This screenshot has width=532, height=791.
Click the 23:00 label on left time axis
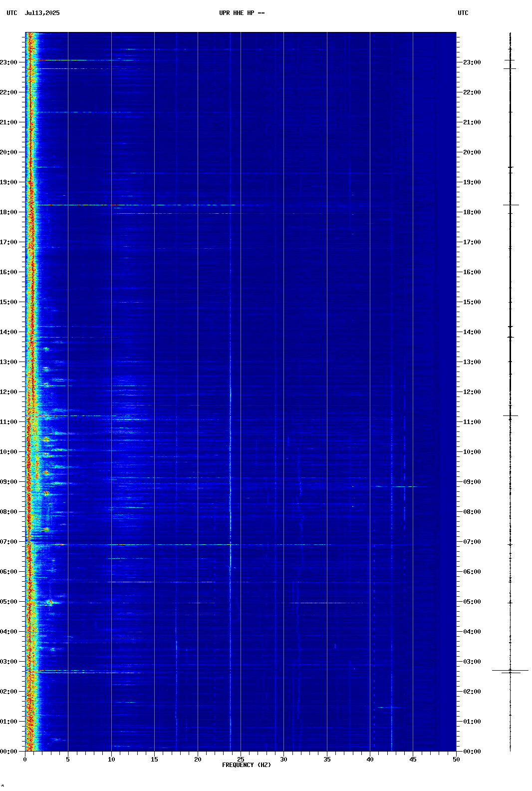[x=8, y=62]
